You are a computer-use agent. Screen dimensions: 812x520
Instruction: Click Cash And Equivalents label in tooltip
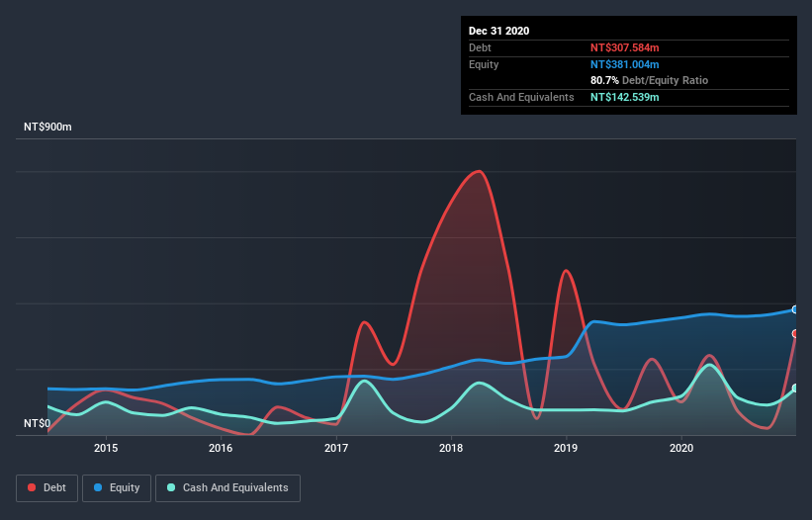[521, 97]
